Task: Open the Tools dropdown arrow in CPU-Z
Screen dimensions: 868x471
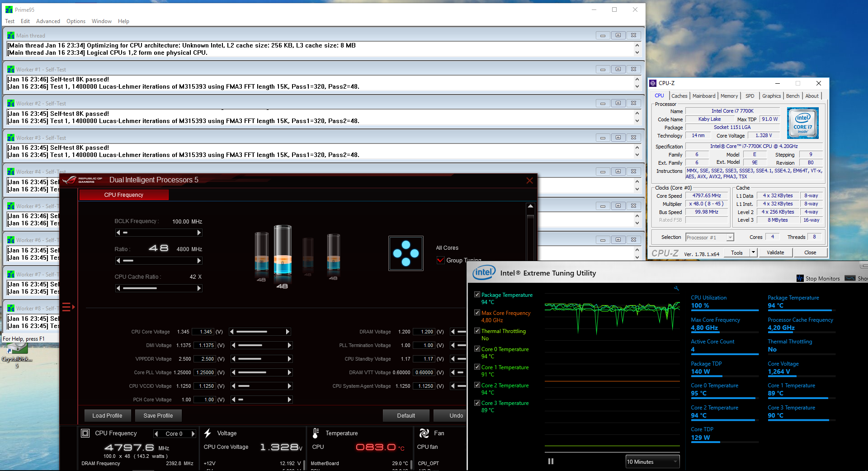Action: click(753, 252)
